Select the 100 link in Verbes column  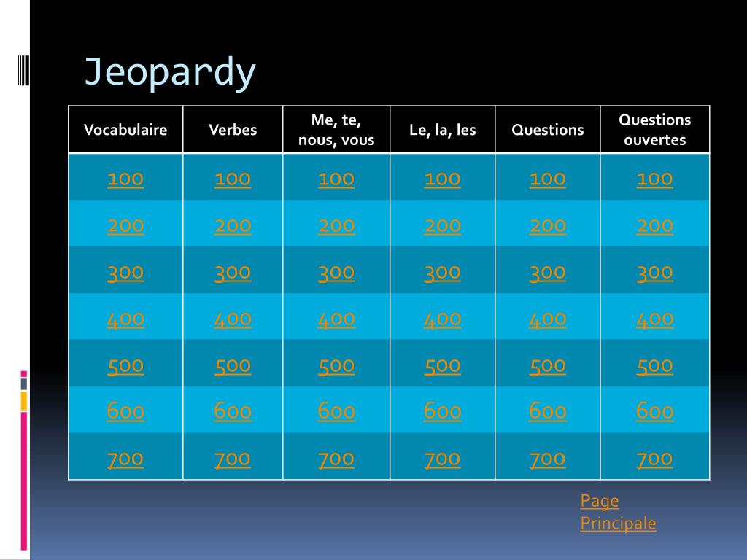(x=233, y=179)
